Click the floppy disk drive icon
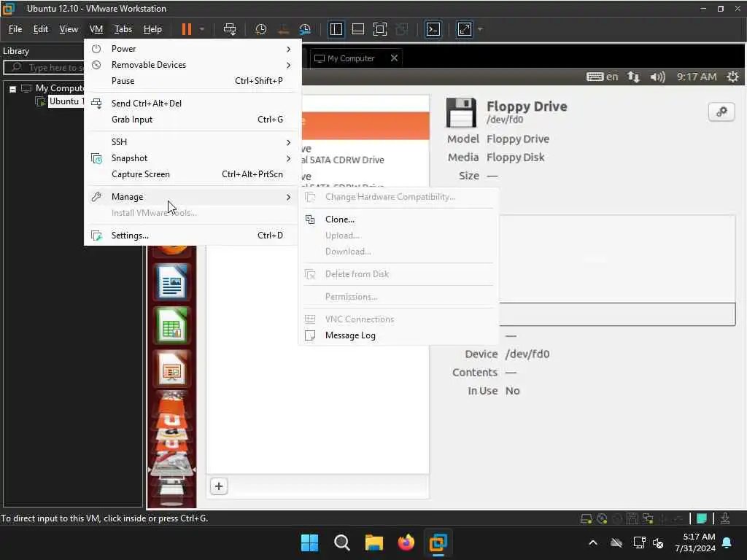This screenshot has height=560, width=747. click(x=461, y=113)
